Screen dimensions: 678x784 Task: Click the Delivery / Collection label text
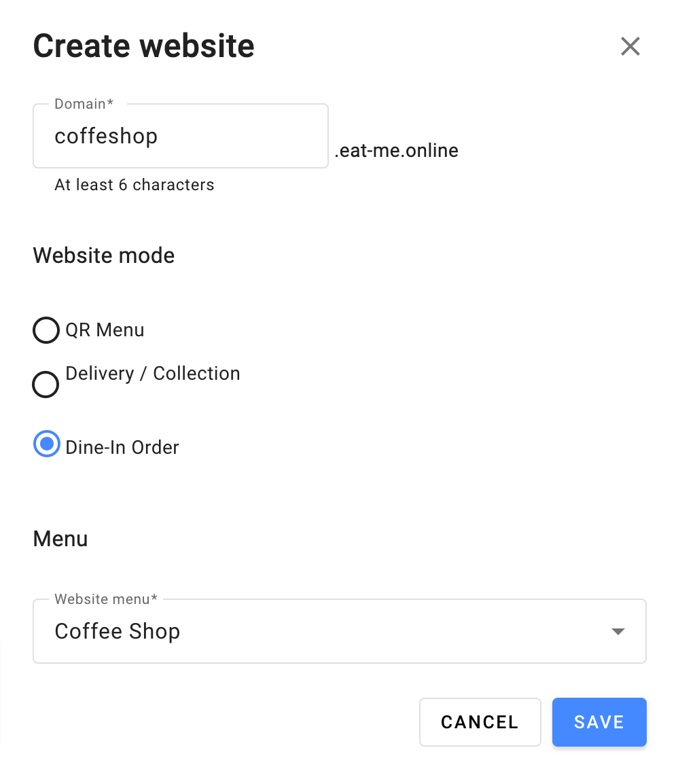153,374
